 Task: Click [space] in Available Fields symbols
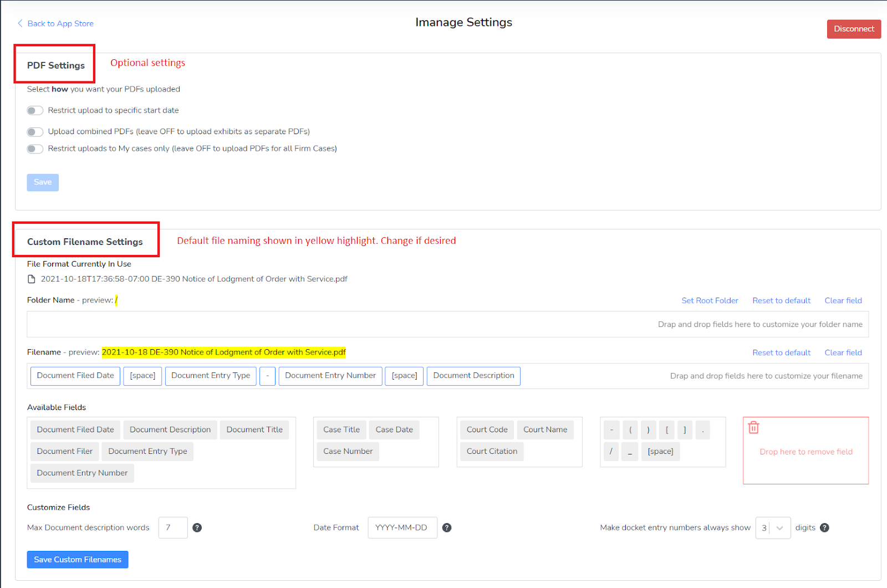click(x=660, y=451)
